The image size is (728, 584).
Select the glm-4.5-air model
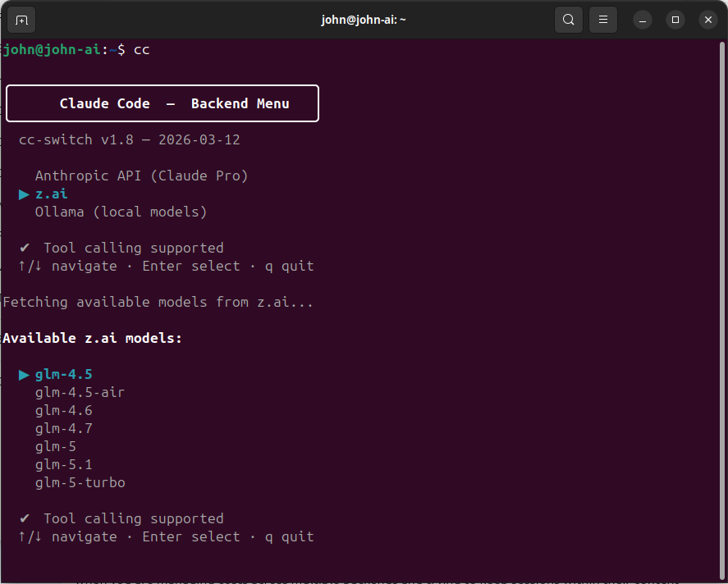[80, 392]
